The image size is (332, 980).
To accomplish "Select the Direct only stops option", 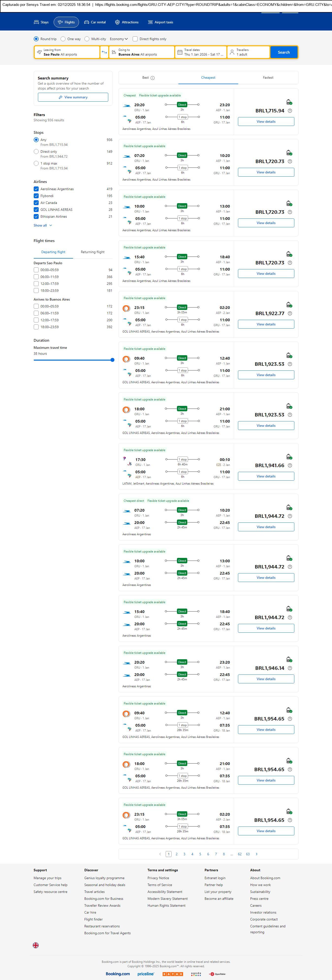I will 36,152.
